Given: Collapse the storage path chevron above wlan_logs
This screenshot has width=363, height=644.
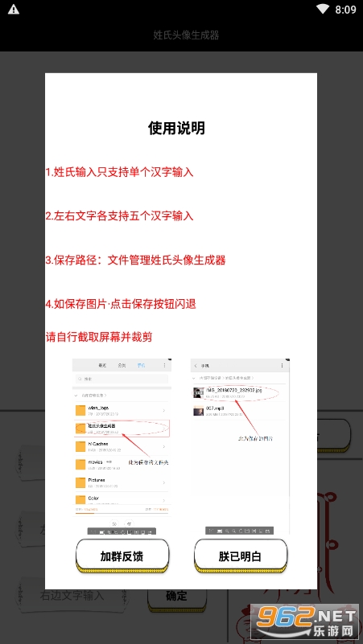Looking at the screenshot, I should 76,395.
